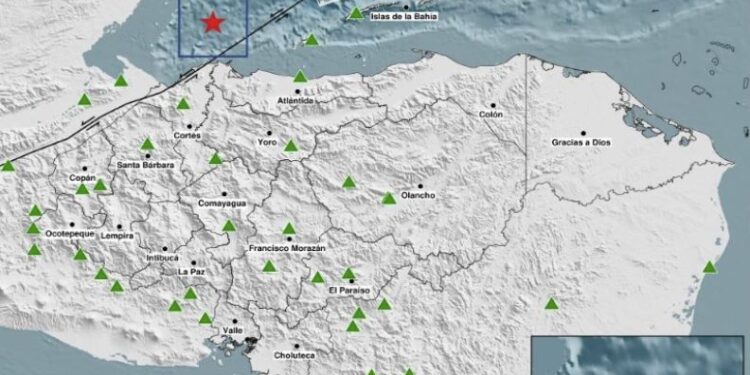Select the Yoro label
The width and height of the screenshot is (750, 375).
click(x=267, y=142)
